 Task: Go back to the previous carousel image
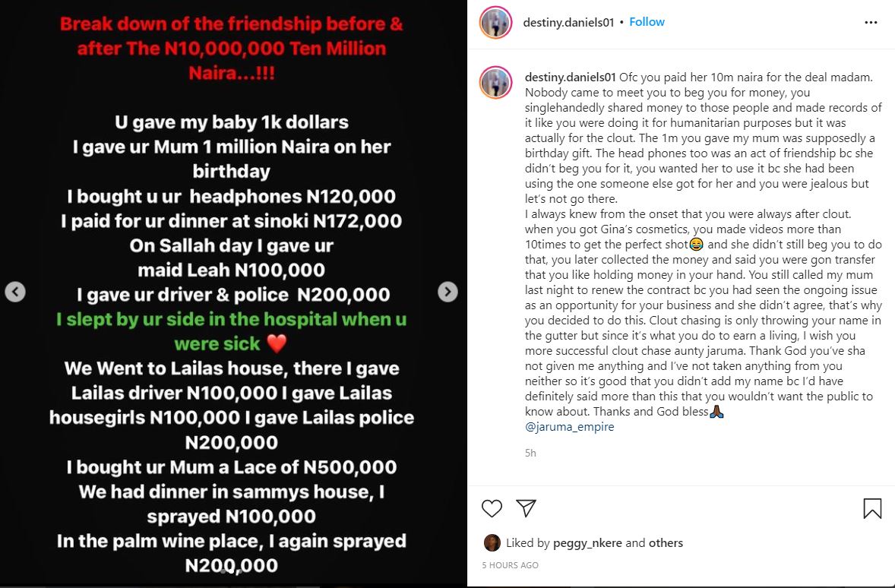pyautogui.click(x=15, y=291)
